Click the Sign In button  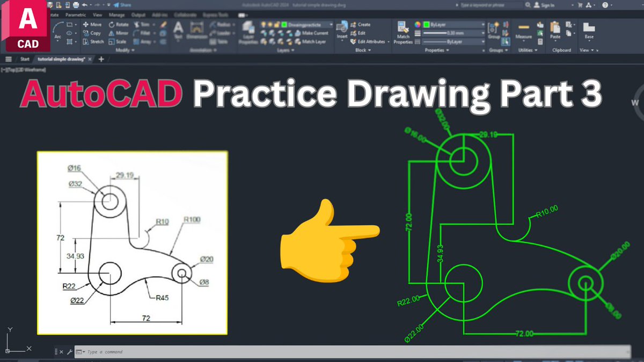tap(545, 5)
